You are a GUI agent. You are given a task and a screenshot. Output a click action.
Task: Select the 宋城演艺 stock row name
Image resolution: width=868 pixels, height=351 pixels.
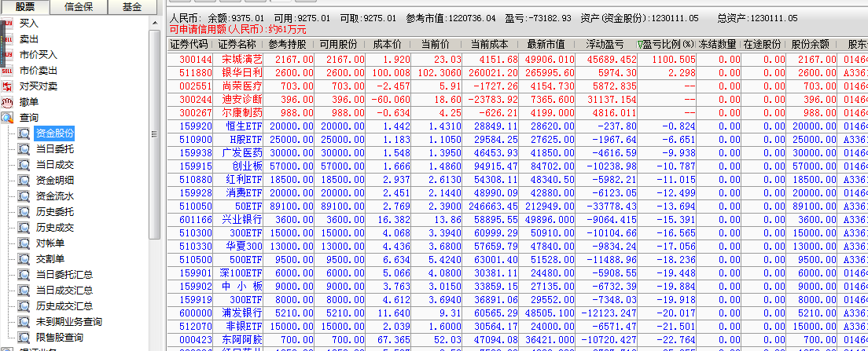point(242,60)
